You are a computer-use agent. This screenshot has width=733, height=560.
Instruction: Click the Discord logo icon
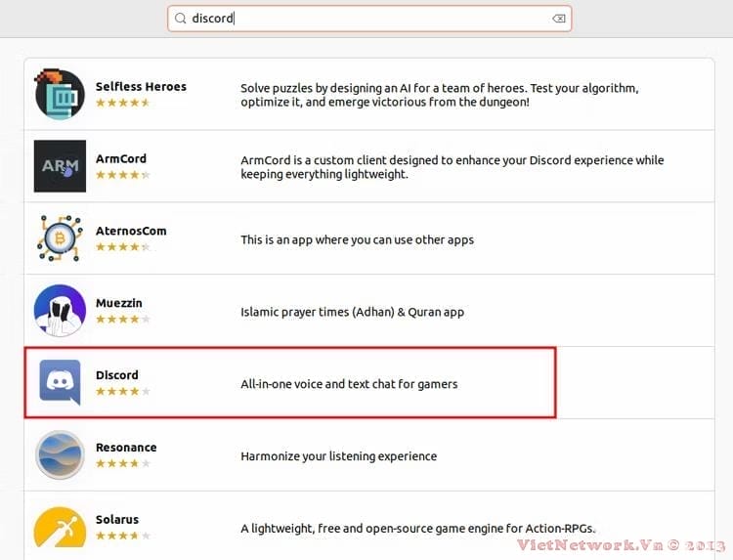tap(60, 383)
